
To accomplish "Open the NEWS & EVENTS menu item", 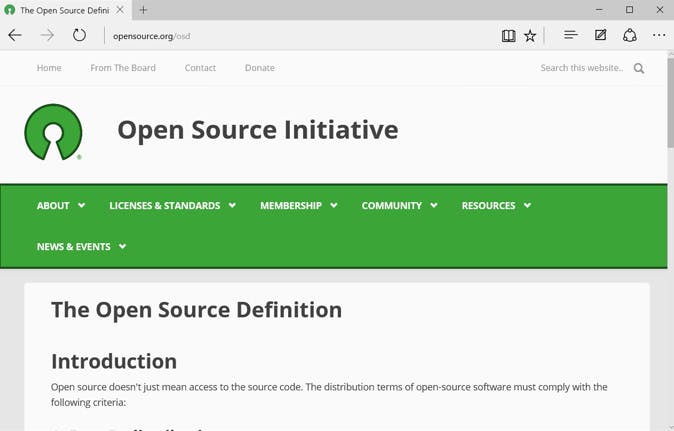I will coord(74,247).
